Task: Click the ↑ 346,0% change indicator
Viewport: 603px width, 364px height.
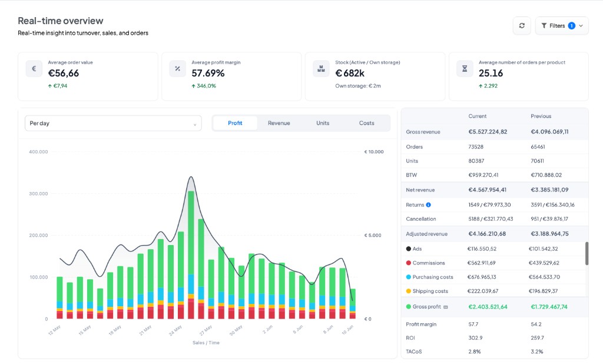Action: point(204,86)
